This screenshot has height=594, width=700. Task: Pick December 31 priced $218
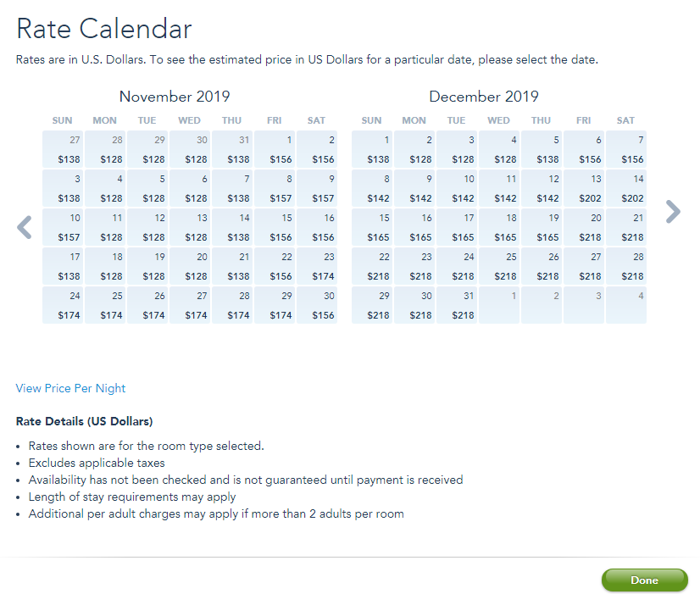457,305
